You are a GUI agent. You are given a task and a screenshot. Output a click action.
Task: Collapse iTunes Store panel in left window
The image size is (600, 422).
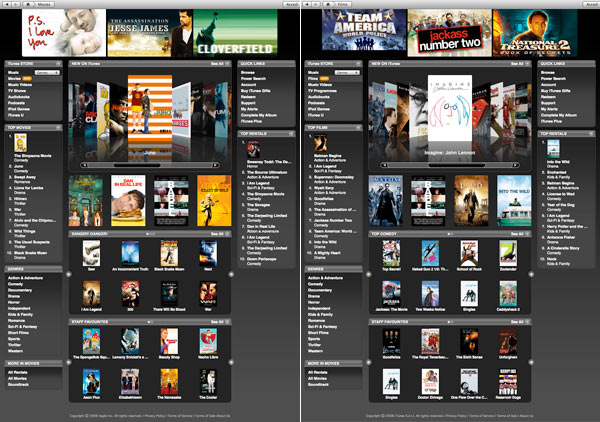click(x=58, y=64)
